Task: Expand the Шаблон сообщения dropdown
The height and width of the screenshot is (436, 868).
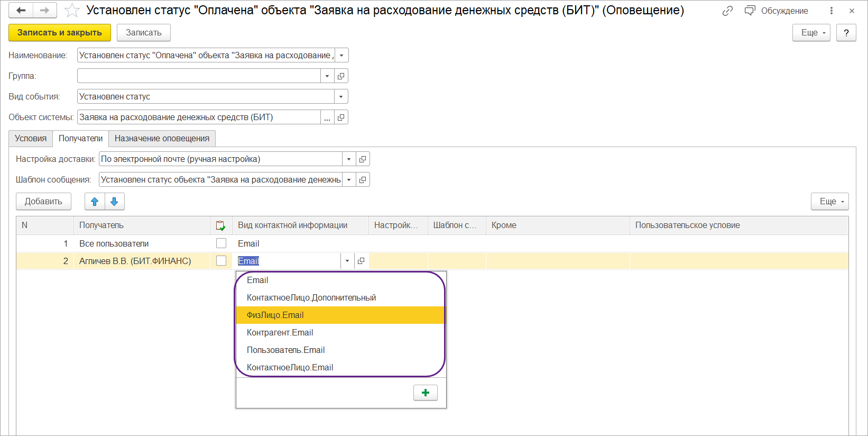Action: pyautogui.click(x=349, y=180)
